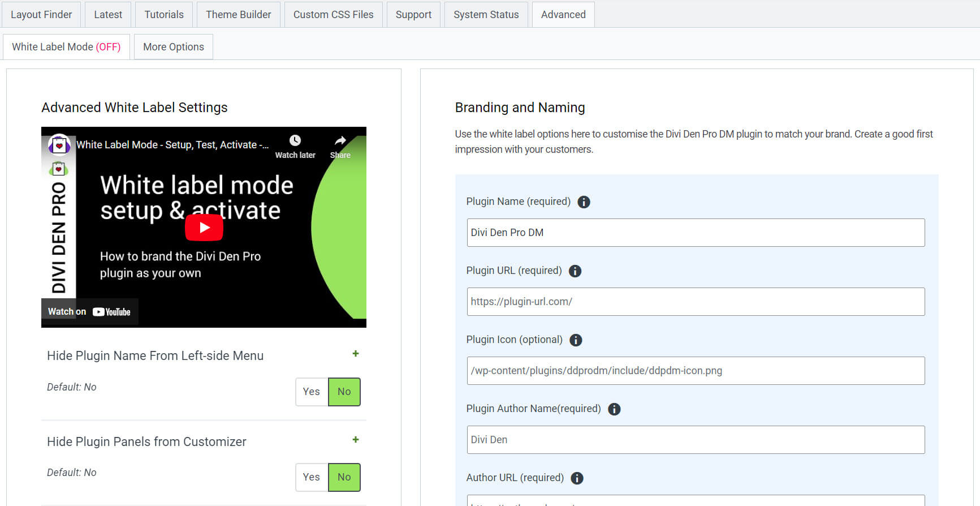The width and height of the screenshot is (980, 506).
Task: Click the Author URL info icon
Action: click(x=577, y=478)
